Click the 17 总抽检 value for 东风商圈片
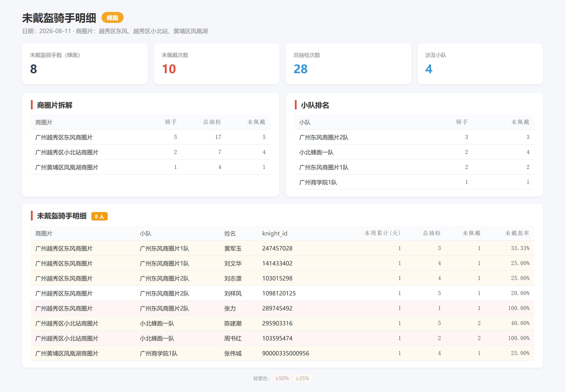565x392 pixels. coord(218,137)
